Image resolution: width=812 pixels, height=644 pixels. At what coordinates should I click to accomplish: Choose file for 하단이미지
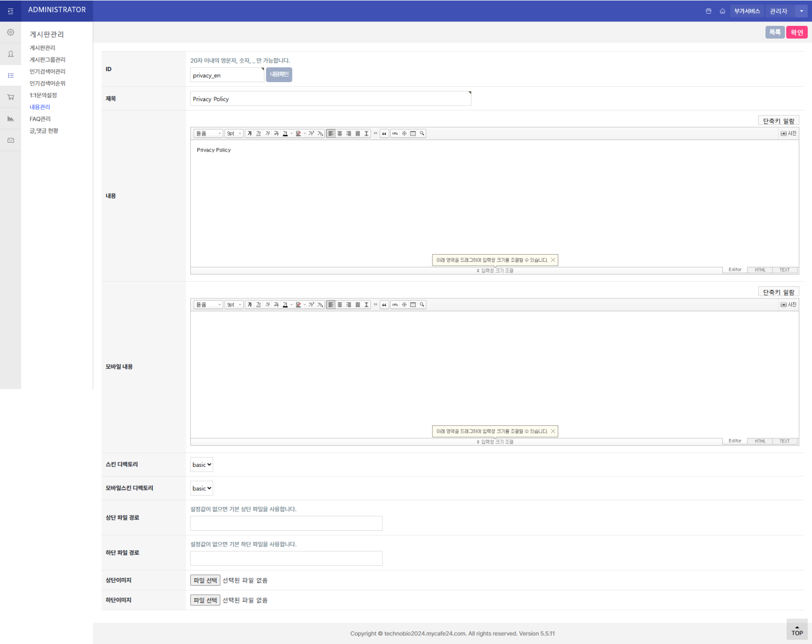coord(205,600)
